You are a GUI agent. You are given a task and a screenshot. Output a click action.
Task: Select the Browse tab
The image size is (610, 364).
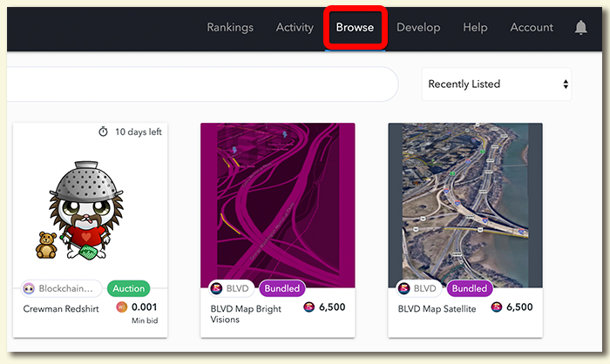355,27
